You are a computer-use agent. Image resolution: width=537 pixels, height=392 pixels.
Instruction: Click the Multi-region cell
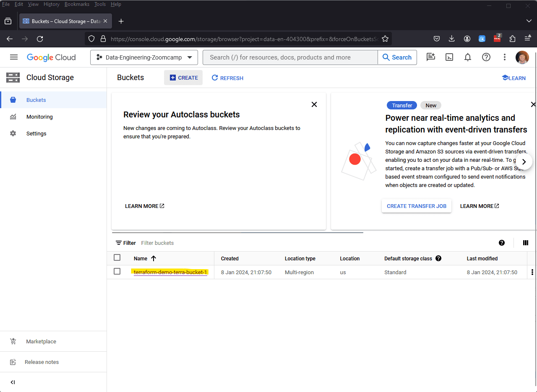point(300,272)
